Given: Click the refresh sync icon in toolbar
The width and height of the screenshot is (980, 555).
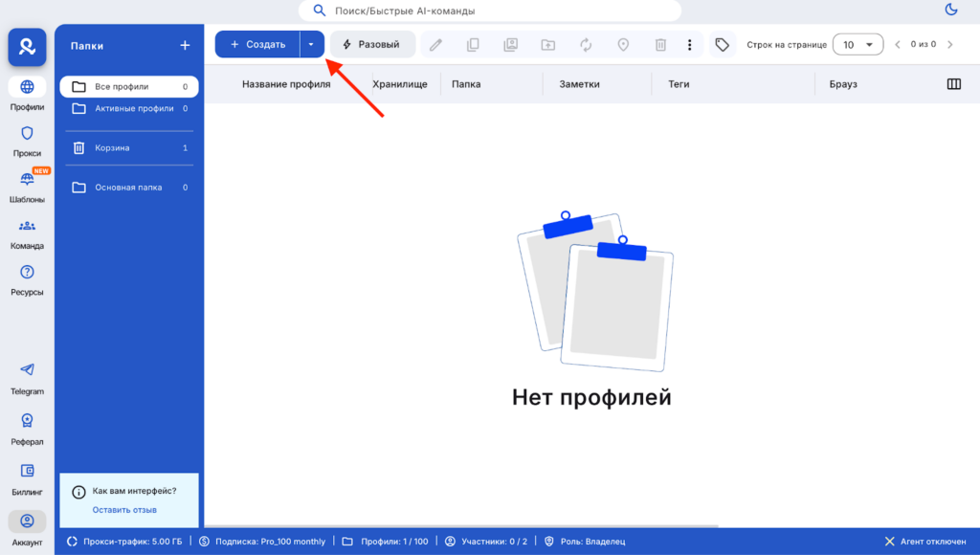Looking at the screenshot, I should click(x=586, y=44).
